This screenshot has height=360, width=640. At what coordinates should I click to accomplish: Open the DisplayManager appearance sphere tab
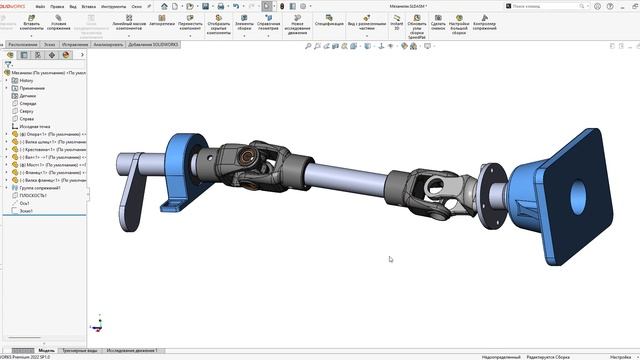pyautogui.click(x=66, y=55)
